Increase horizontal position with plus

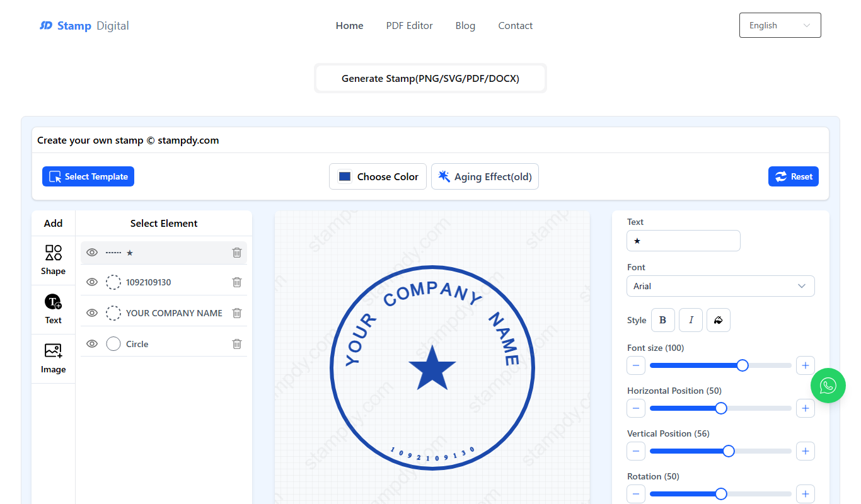click(x=806, y=408)
